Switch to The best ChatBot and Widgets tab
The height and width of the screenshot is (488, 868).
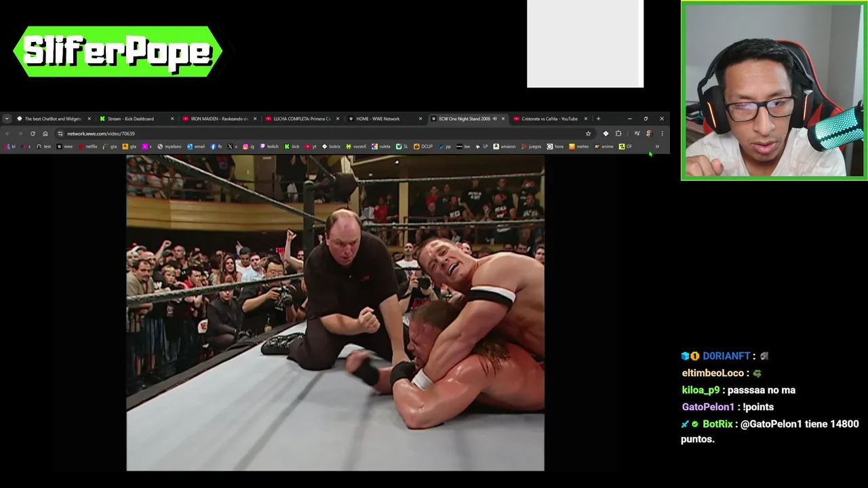pos(53,119)
